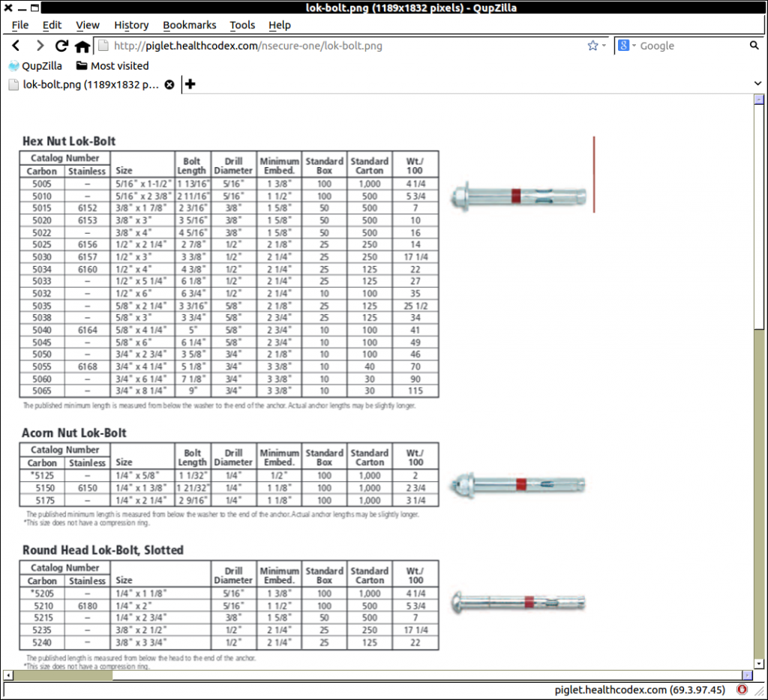
Task: Click stainless number 6180 cell
Action: click(87, 606)
